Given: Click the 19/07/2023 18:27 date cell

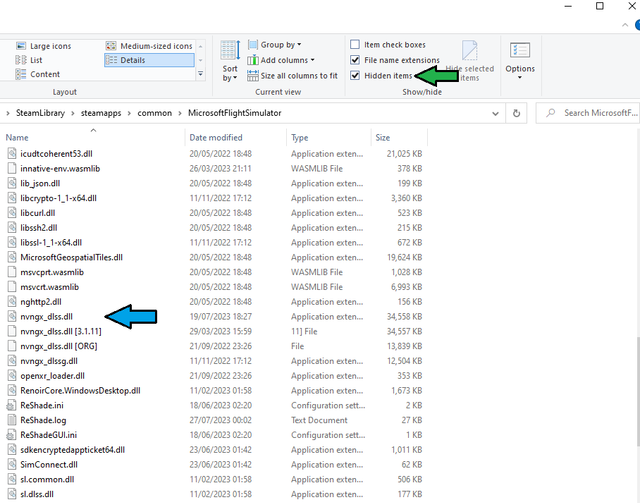Looking at the screenshot, I should pos(220,317).
